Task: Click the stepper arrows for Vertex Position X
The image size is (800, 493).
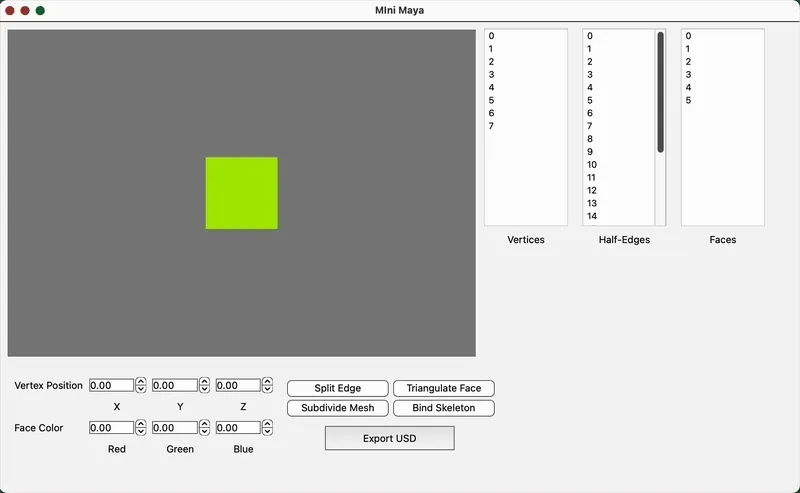Action: [x=141, y=385]
